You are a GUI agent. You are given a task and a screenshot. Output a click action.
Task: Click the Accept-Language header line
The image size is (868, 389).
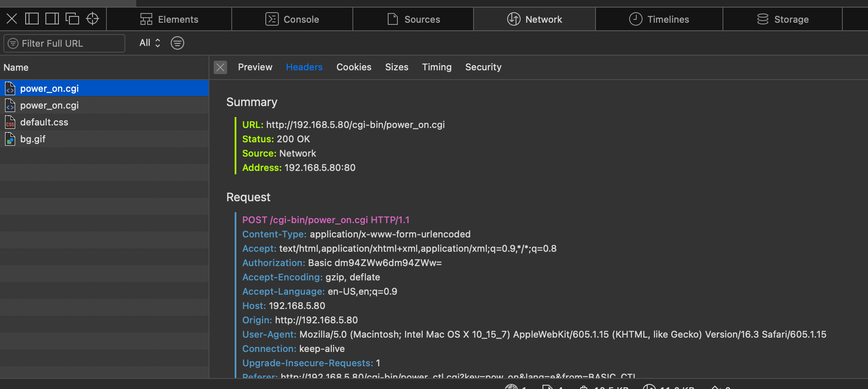pos(320,291)
